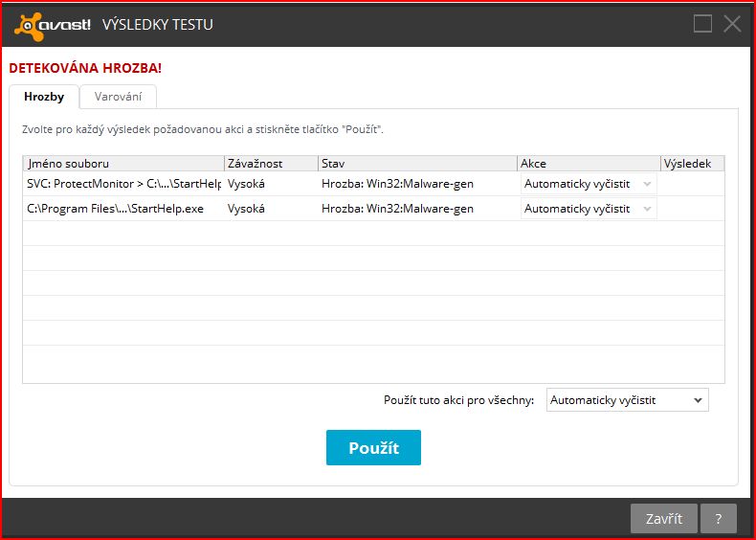Image resolution: width=756 pixels, height=540 pixels.
Task: Click the avast! logo icon
Action: click(x=54, y=24)
